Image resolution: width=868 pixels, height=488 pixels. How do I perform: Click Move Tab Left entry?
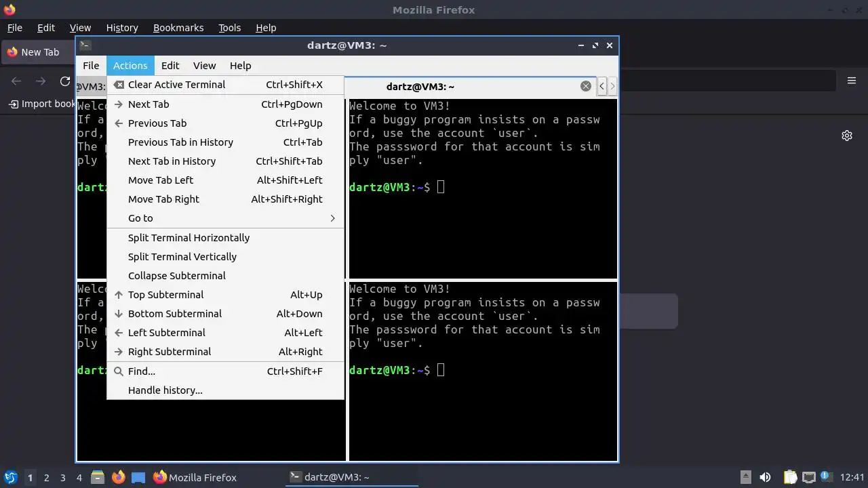pos(225,180)
